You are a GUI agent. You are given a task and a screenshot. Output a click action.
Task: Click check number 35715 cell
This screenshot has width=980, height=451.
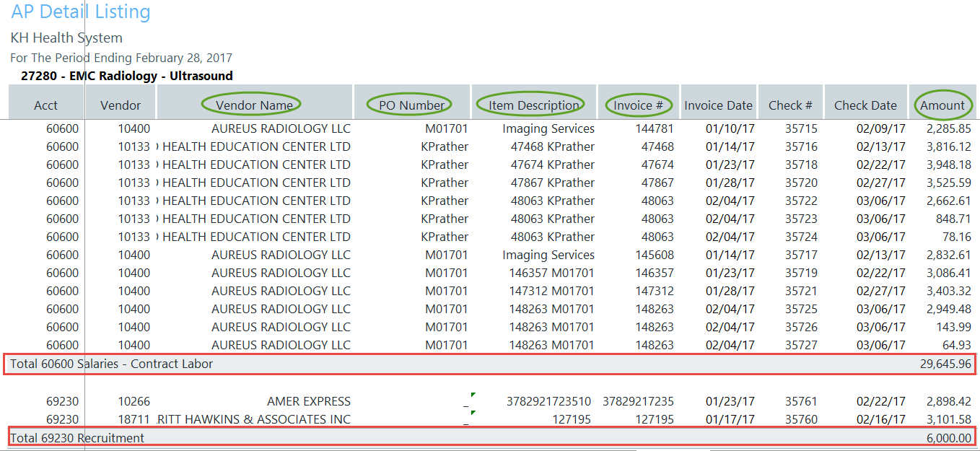click(x=801, y=128)
